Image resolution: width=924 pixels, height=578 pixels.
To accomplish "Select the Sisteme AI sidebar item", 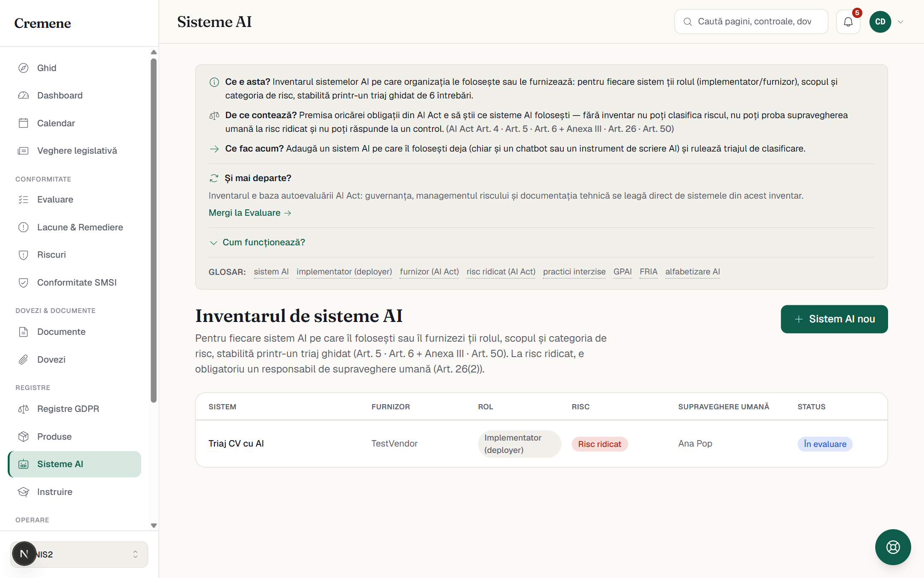I will point(74,464).
